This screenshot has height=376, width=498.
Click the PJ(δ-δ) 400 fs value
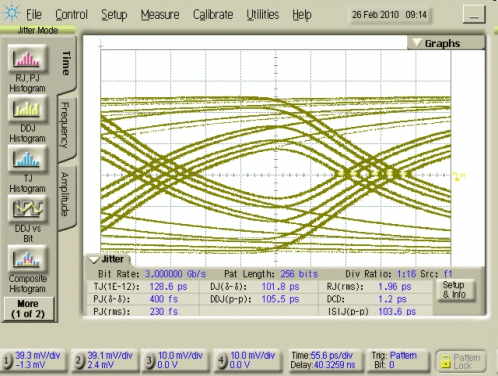163,299
